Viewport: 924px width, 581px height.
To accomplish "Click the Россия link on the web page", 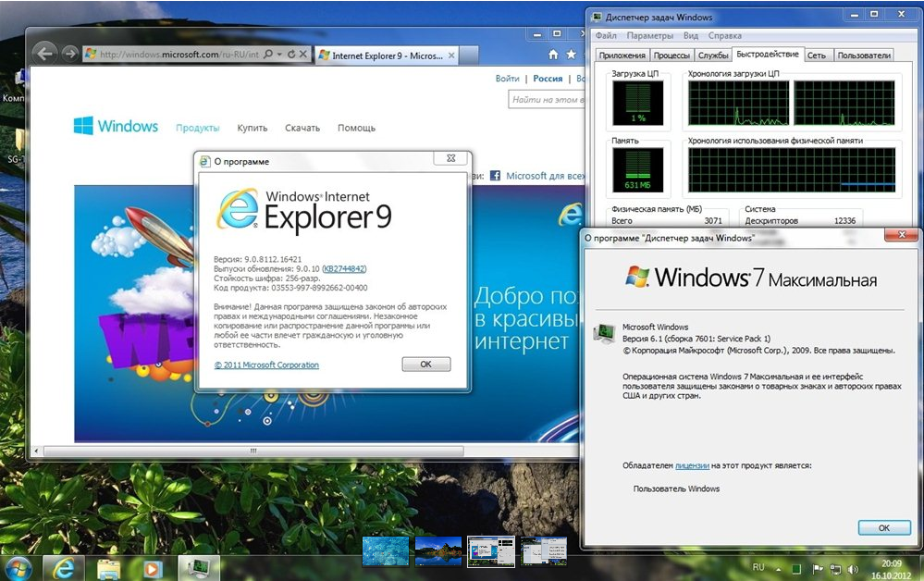I will (x=548, y=79).
